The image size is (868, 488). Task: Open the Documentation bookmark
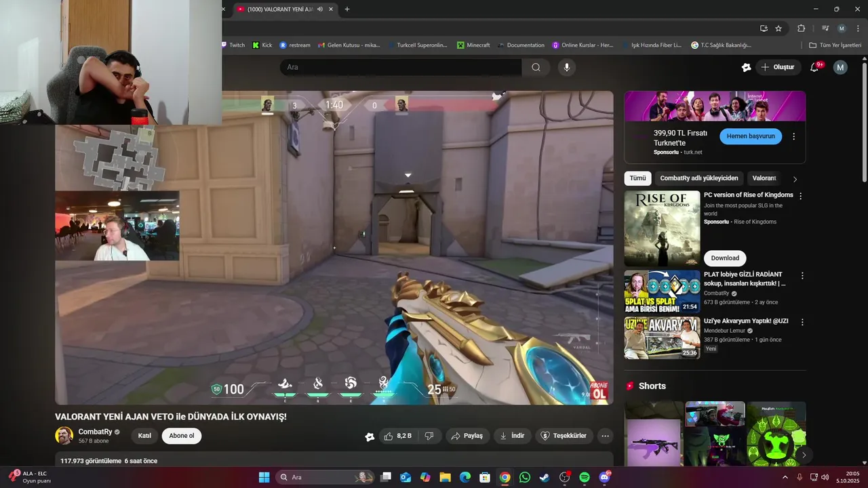tap(521, 45)
